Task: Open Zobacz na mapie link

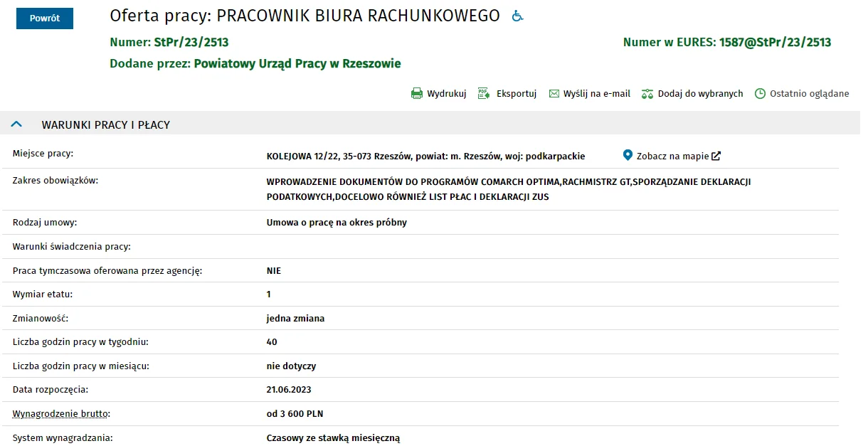Action: (x=672, y=156)
